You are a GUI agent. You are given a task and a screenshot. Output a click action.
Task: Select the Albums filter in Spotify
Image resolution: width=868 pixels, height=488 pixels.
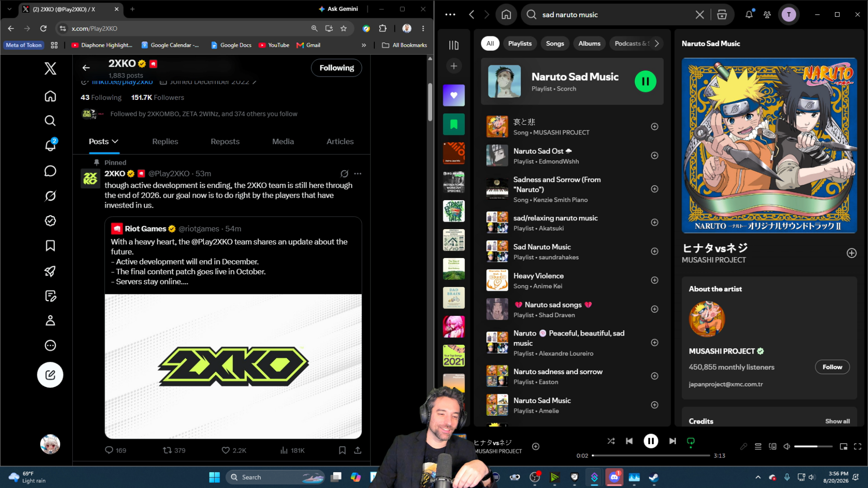click(589, 43)
